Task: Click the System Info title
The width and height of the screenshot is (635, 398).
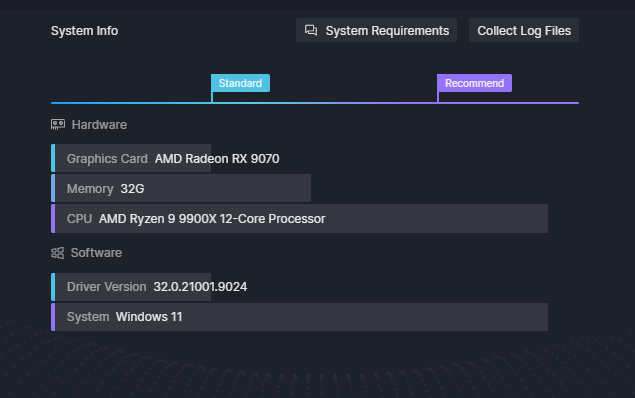Action: 85,31
